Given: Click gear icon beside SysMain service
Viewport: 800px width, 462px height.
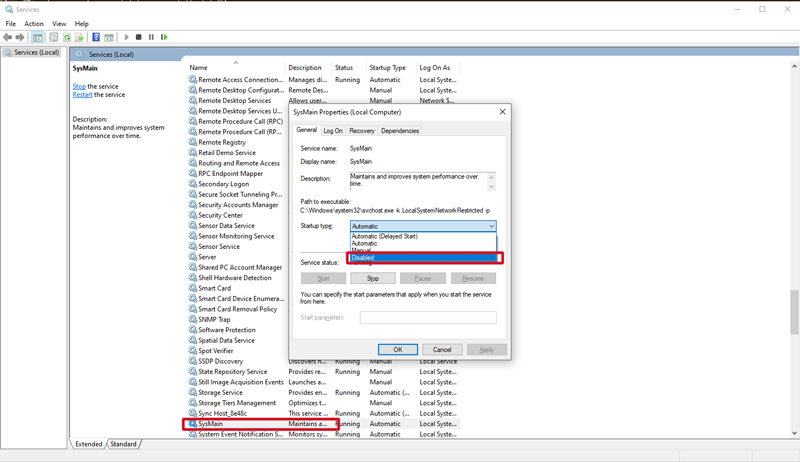Looking at the screenshot, I should (x=192, y=423).
